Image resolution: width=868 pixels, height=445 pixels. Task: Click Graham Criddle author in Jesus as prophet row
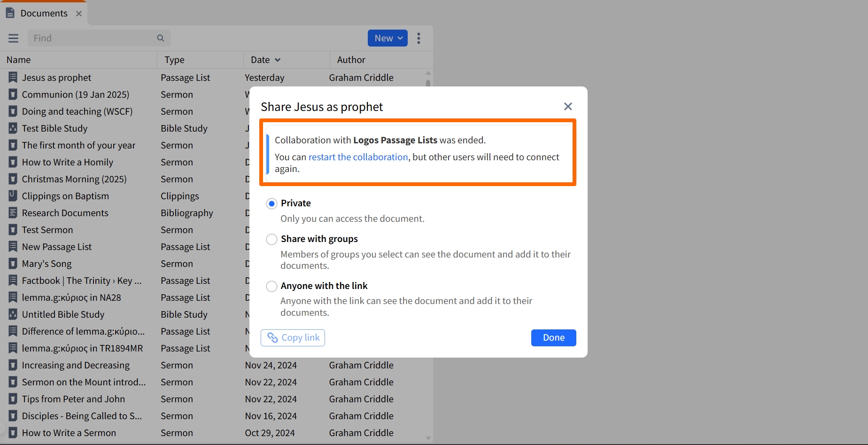(x=361, y=78)
